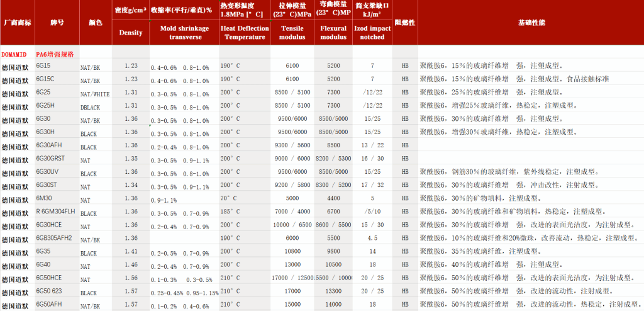Click grade cell 6G30AFH
Viewport: 644px width, 311px height.
click(49, 145)
